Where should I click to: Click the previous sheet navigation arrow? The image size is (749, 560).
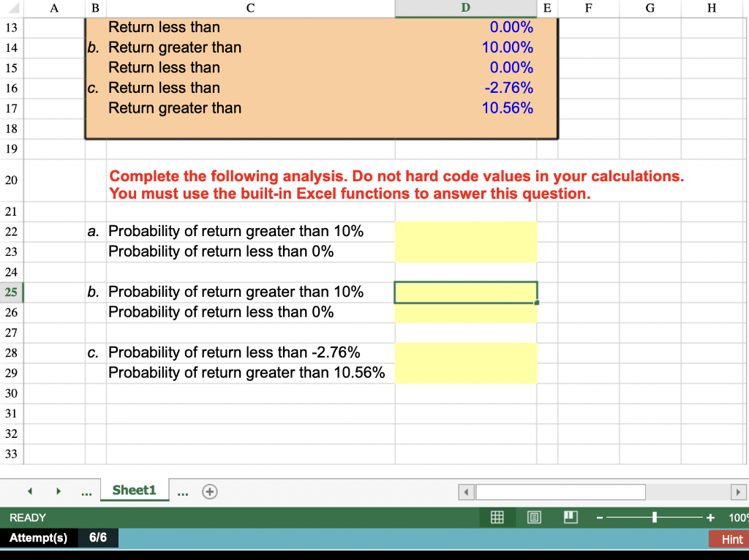pos(29,491)
